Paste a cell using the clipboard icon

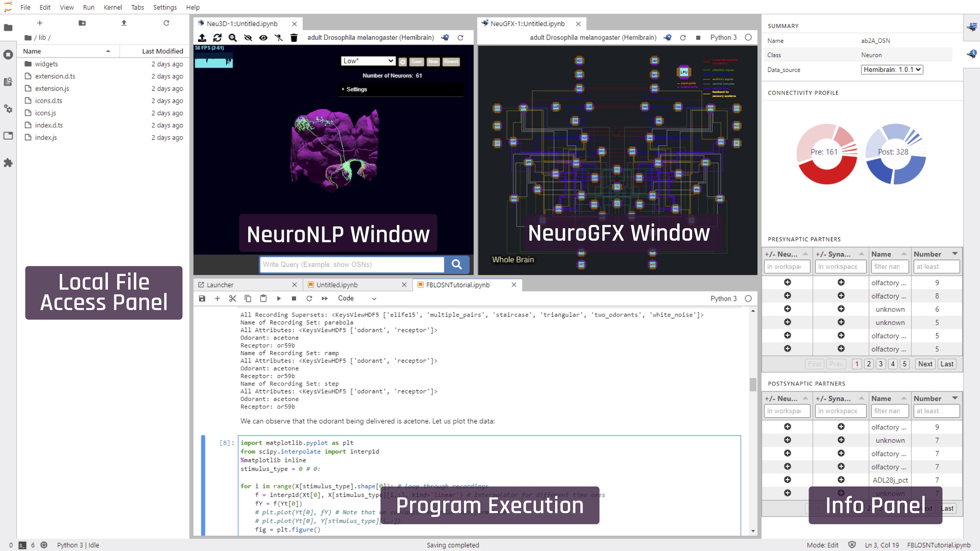tap(263, 298)
